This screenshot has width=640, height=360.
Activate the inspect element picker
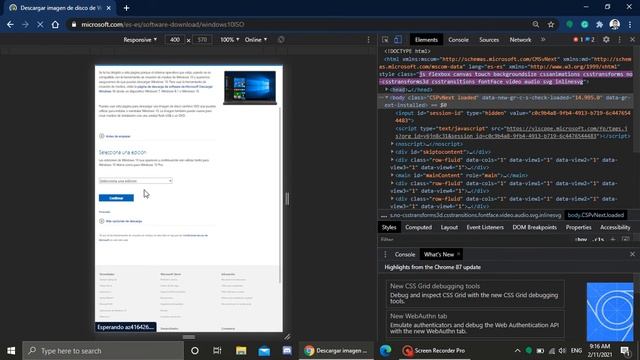coord(385,40)
